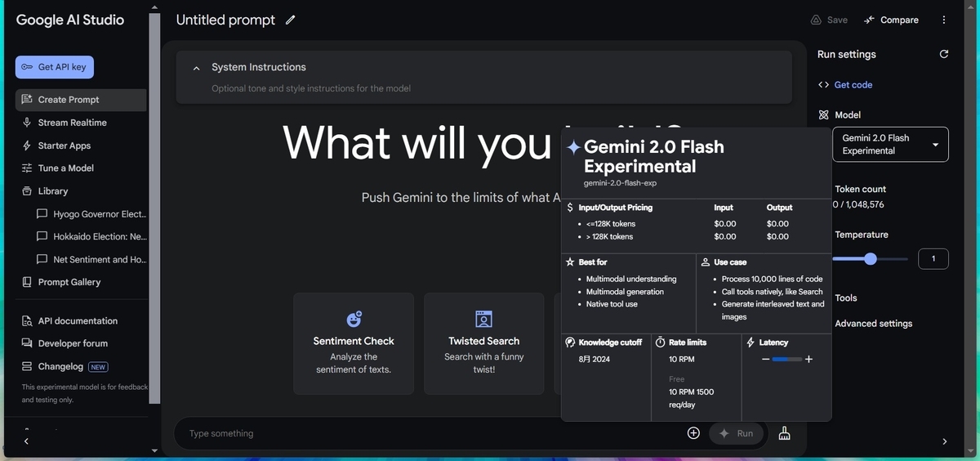Open the Gemini 2.0 Flash Experimental model dropdown
This screenshot has width=980, height=461.
click(890, 145)
